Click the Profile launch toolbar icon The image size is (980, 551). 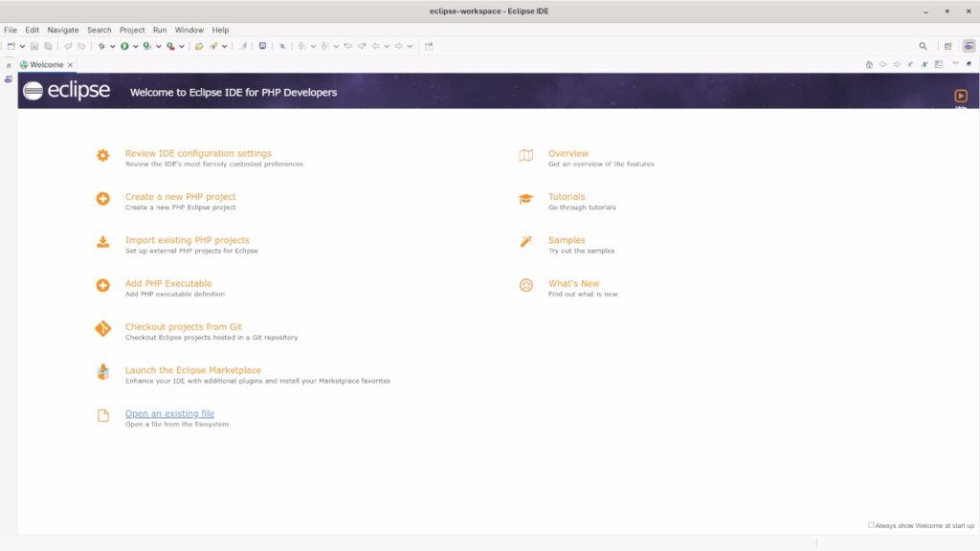(x=147, y=46)
